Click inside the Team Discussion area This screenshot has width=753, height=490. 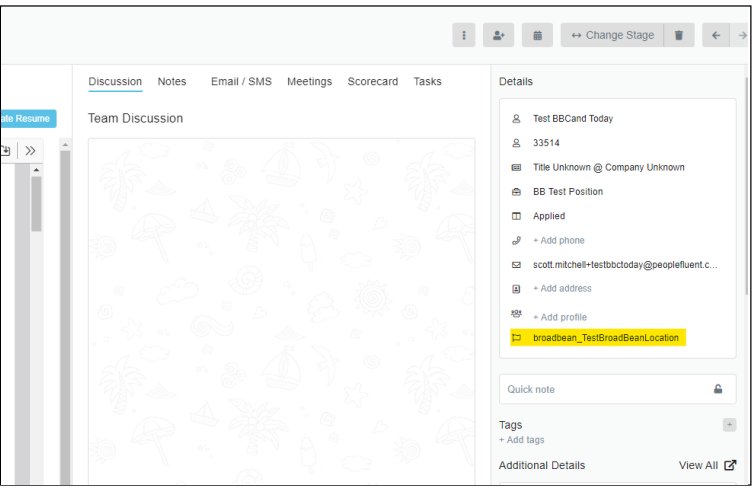tap(281, 311)
